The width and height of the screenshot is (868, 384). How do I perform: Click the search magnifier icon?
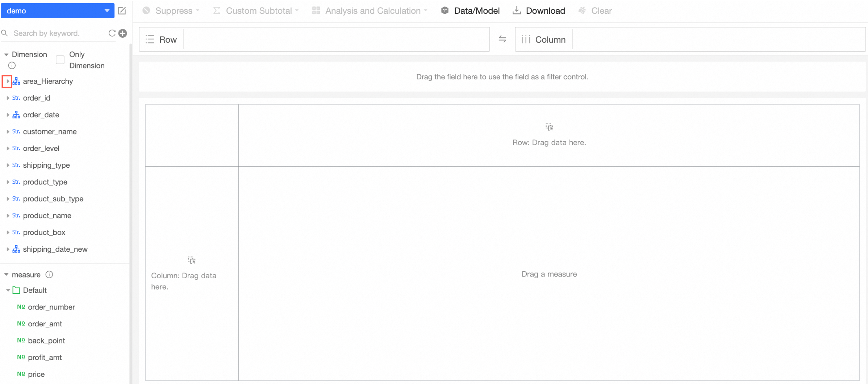pos(5,33)
